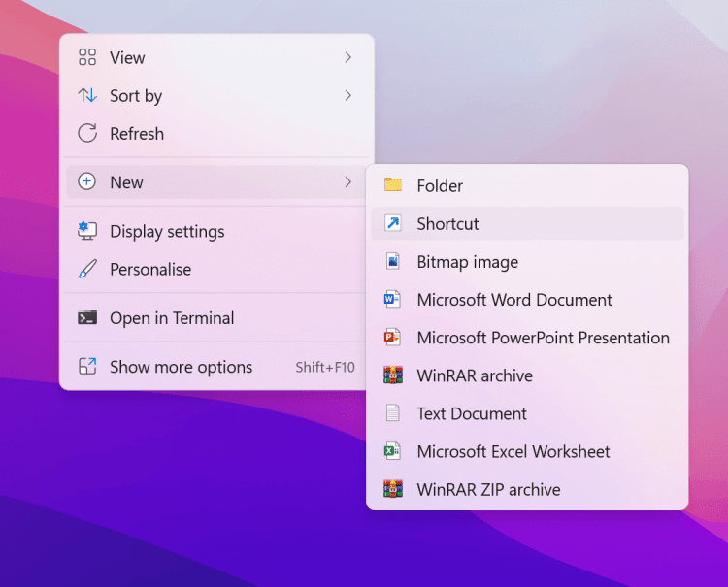Click the Word document icon
This screenshot has width=728, height=587.
pos(392,300)
